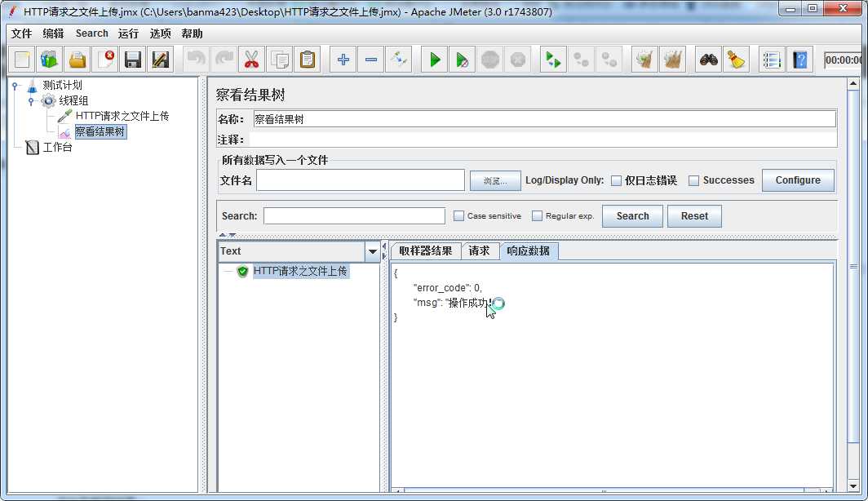Click the Cut scissors icon
The width and height of the screenshot is (868, 501).
click(x=251, y=60)
